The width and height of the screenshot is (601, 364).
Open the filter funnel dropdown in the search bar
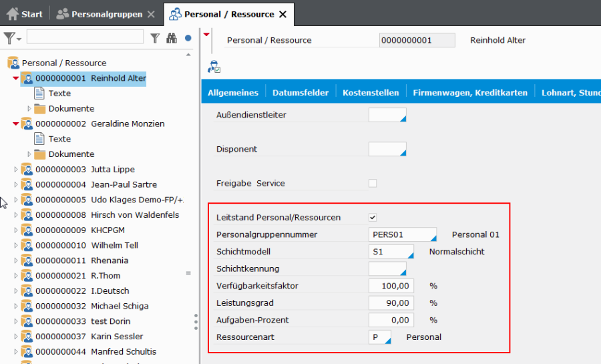[x=12, y=38]
